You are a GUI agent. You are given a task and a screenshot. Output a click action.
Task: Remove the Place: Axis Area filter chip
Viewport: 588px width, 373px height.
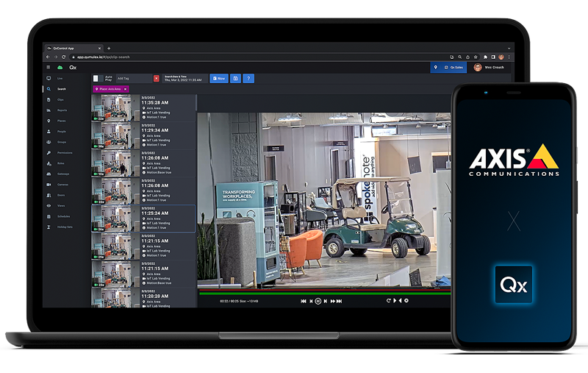click(126, 89)
